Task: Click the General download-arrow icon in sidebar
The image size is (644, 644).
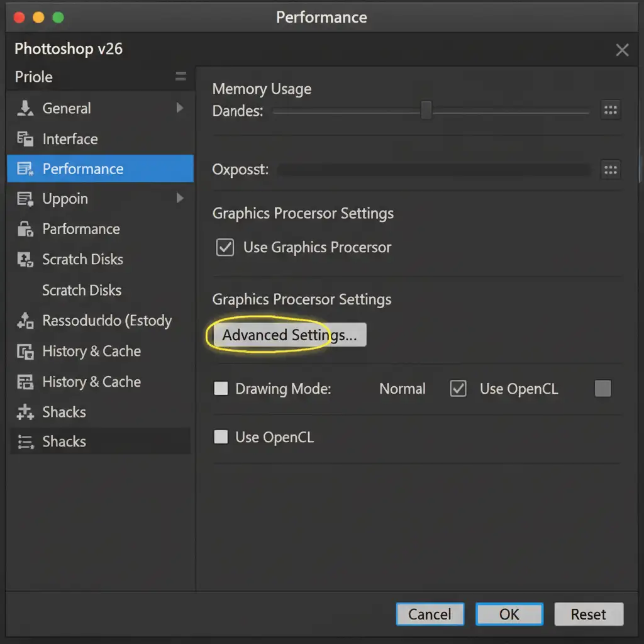Action: [x=25, y=108]
